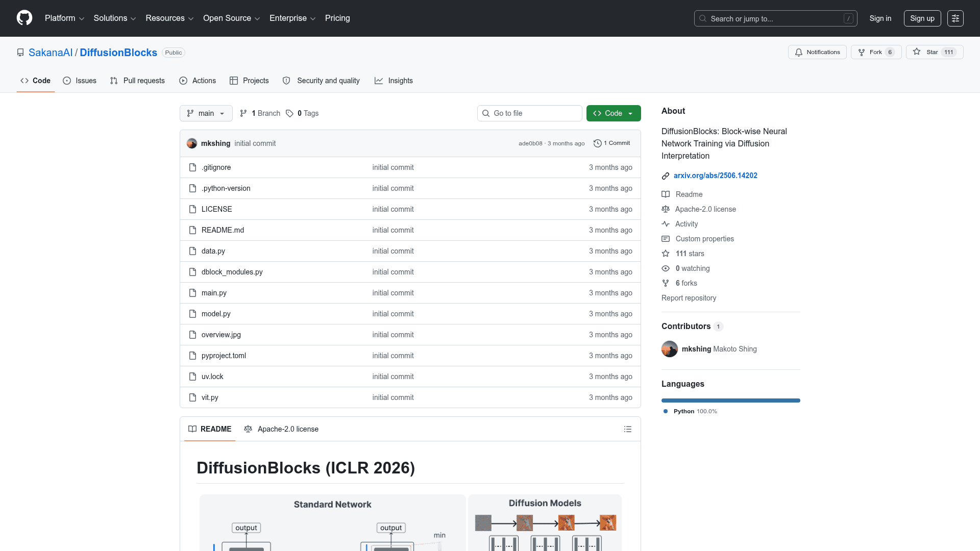The height and width of the screenshot is (551, 980).
Task: Click the file icon next to main.py
Action: pos(192,293)
